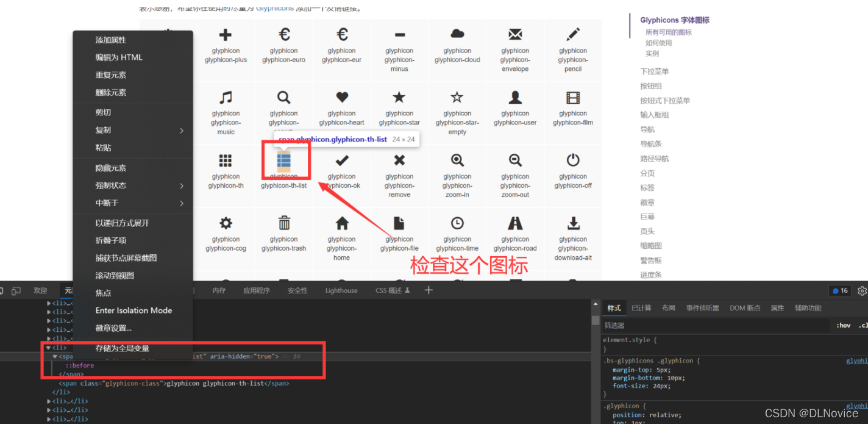The image size is (868, 424).
Task: Add a new DevTools tab with plus
Action: (x=429, y=290)
